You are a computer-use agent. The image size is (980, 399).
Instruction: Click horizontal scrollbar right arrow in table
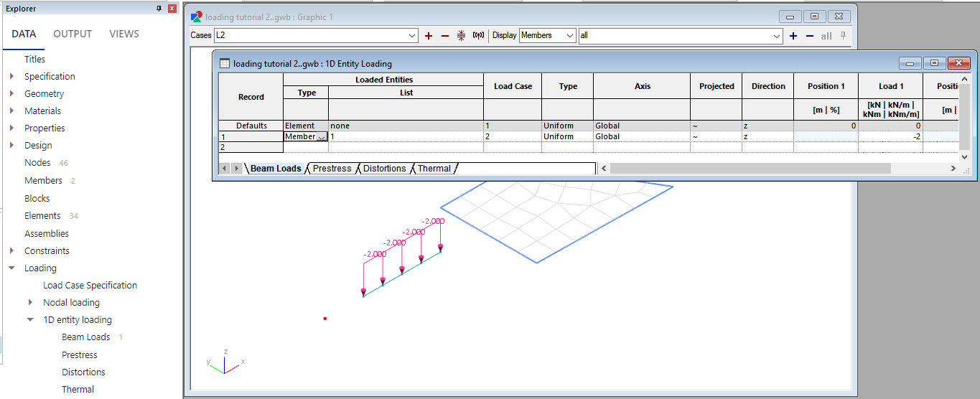tap(953, 168)
